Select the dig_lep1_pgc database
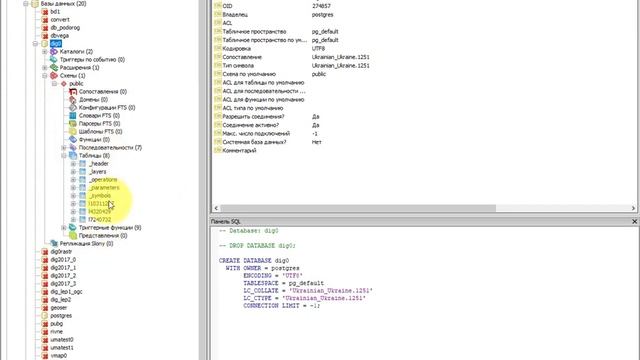The height and width of the screenshot is (360, 640). coord(66,292)
